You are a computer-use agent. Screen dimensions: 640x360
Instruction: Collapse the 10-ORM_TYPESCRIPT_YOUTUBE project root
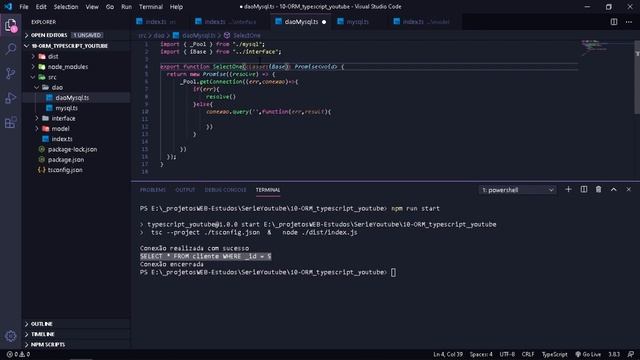point(76,46)
